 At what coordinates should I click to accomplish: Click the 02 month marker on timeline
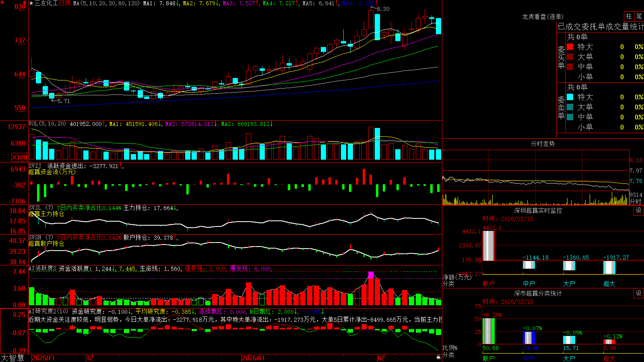(381, 358)
